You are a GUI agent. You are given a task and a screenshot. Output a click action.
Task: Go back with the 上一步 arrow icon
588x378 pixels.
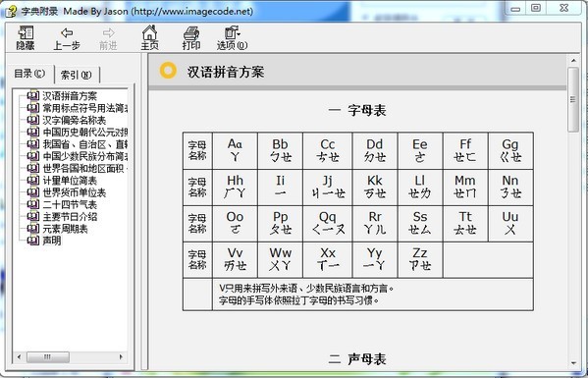[67, 33]
